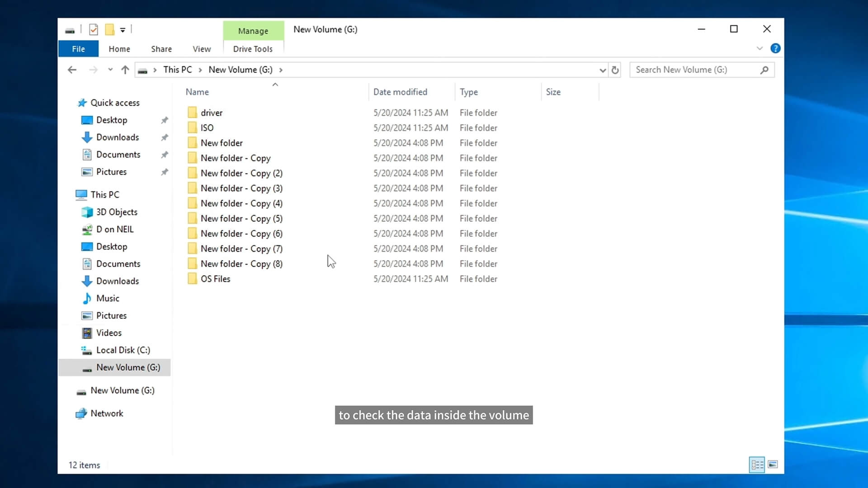Select the OS Files folder
The image size is (868, 488).
(215, 278)
